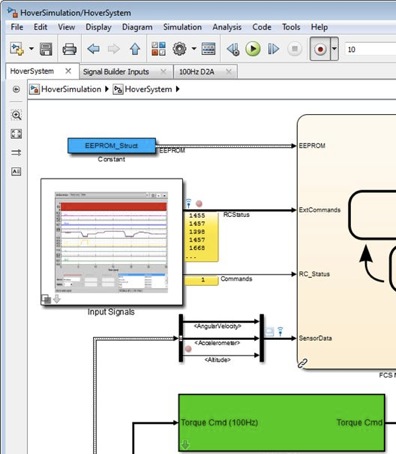Click the Altitude bus signal label

pos(218,360)
